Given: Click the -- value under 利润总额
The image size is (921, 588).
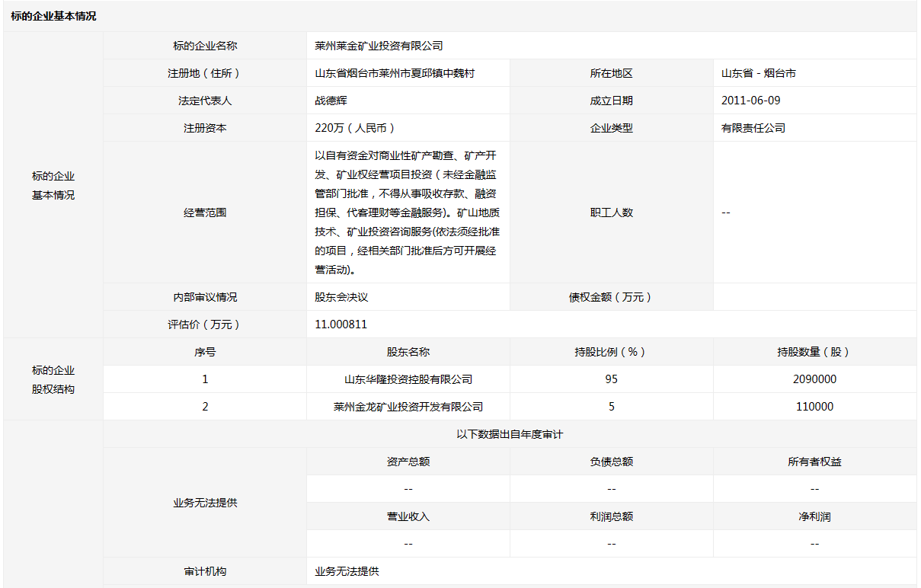Looking at the screenshot, I should click(612, 544).
